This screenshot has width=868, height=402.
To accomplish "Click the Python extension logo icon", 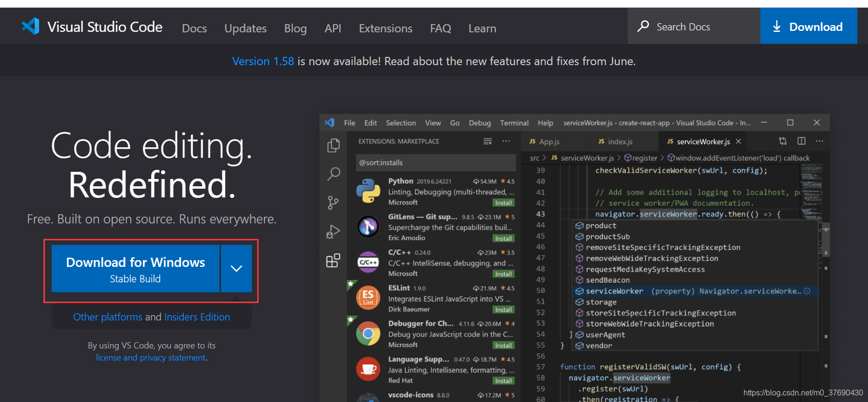I will pos(368,191).
